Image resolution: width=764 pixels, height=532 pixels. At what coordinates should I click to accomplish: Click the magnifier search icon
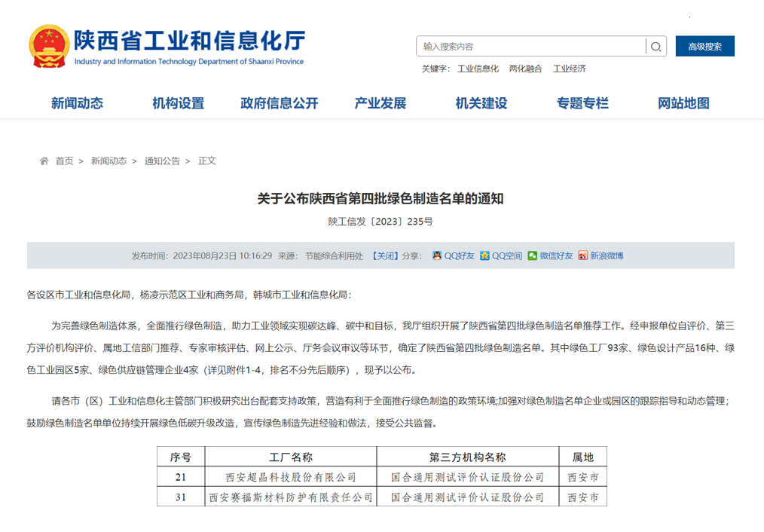656,47
